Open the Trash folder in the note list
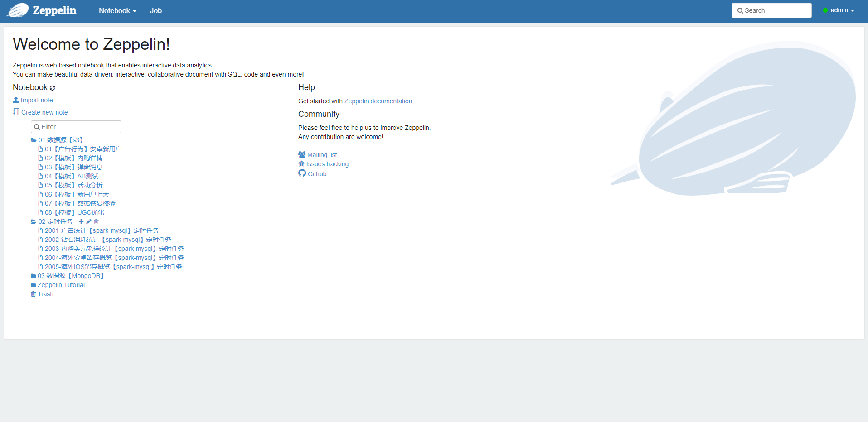Screen dimensions: 868x422 coord(42,294)
